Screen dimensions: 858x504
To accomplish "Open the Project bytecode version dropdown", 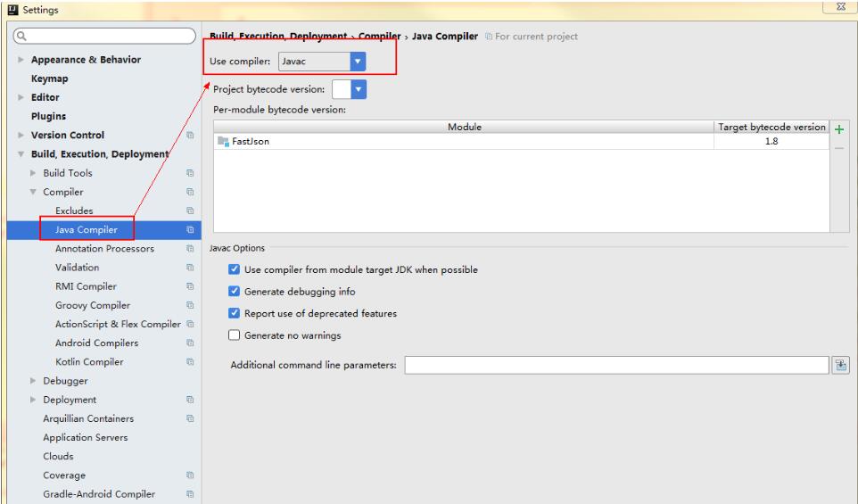I will [x=358, y=89].
